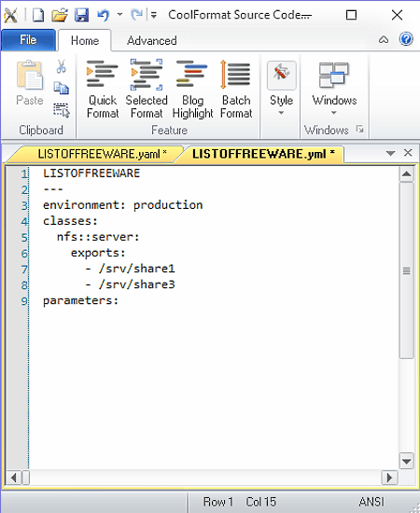This screenshot has width=420, height=513.
Task: Expand the Style dropdown
Action: (281, 89)
